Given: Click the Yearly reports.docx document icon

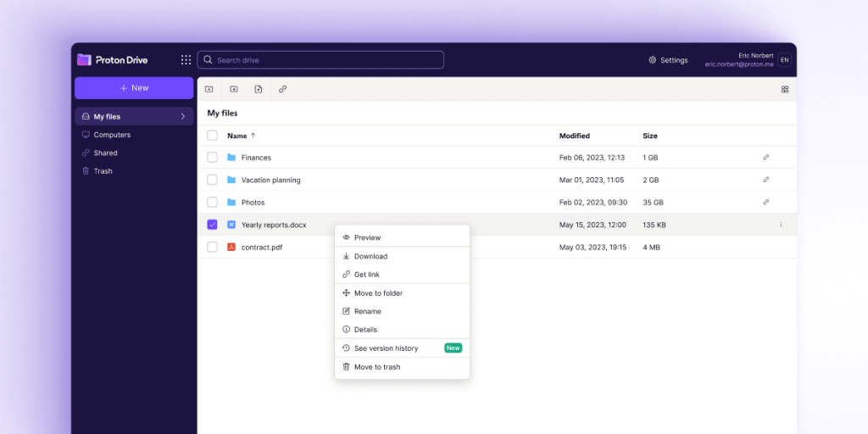Looking at the screenshot, I should coord(231,225).
